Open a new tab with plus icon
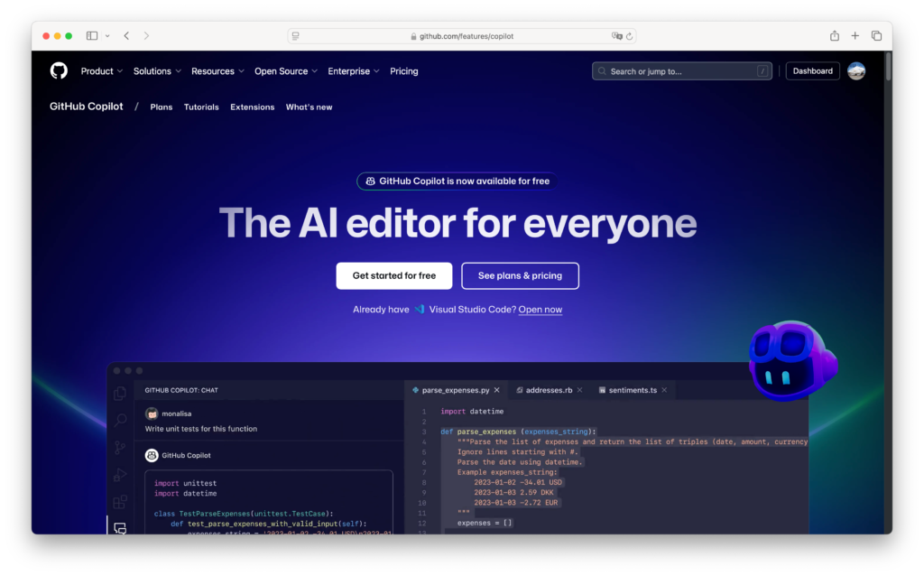Viewport: 924px width, 576px height. (x=855, y=36)
